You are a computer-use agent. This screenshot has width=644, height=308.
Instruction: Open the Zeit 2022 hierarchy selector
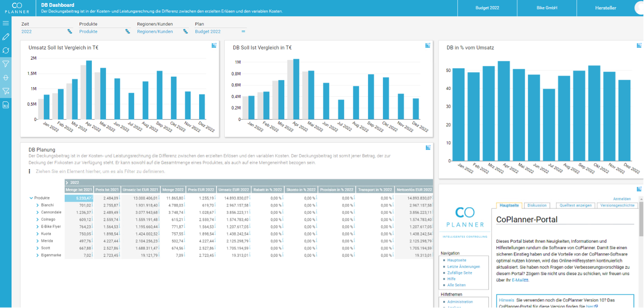point(70,31)
